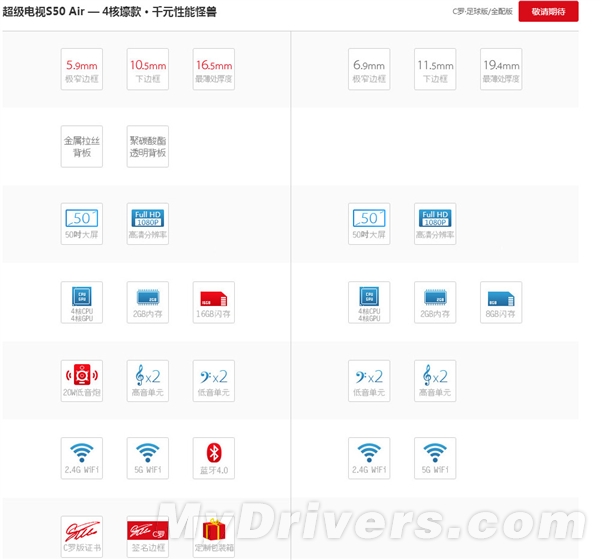
Task: Click 2GB内存 icon in the left column
Action: point(148,302)
